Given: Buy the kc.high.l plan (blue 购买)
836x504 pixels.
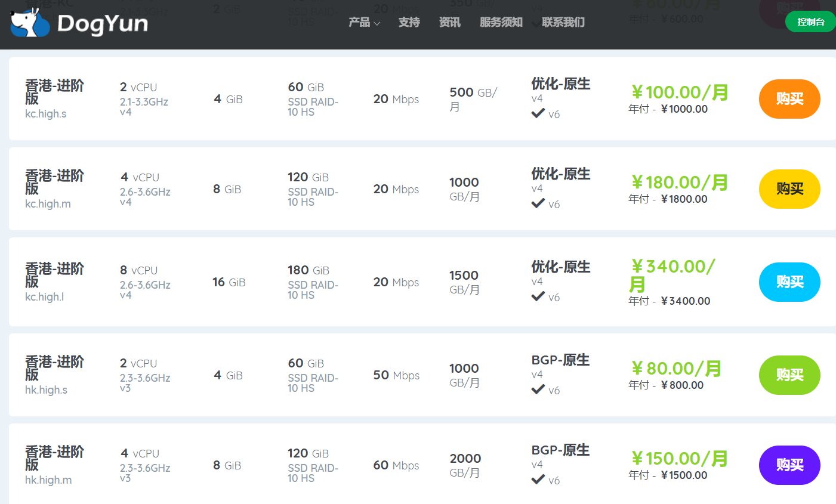Looking at the screenshot, I should point(789,282).
